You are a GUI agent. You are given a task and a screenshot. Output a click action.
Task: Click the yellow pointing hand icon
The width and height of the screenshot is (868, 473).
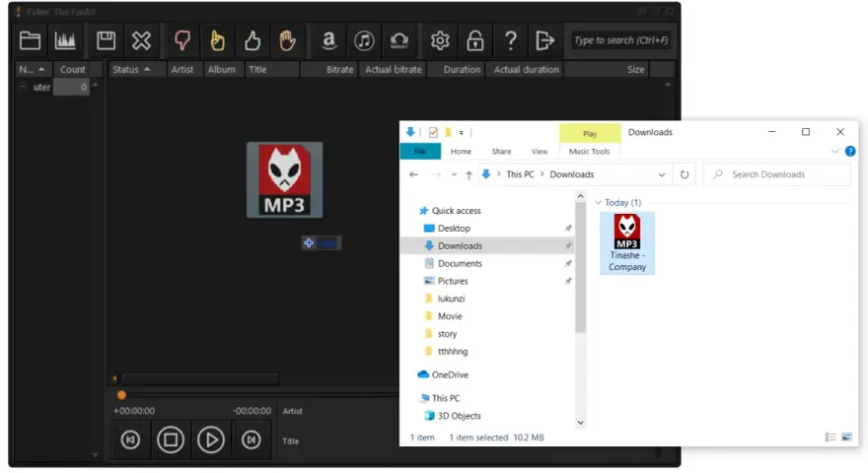click(218, 40)
